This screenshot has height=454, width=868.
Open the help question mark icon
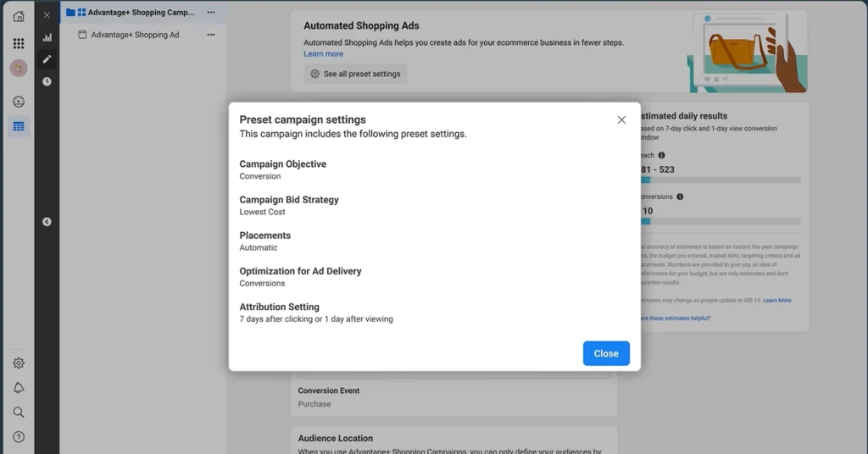click(19, 437)
